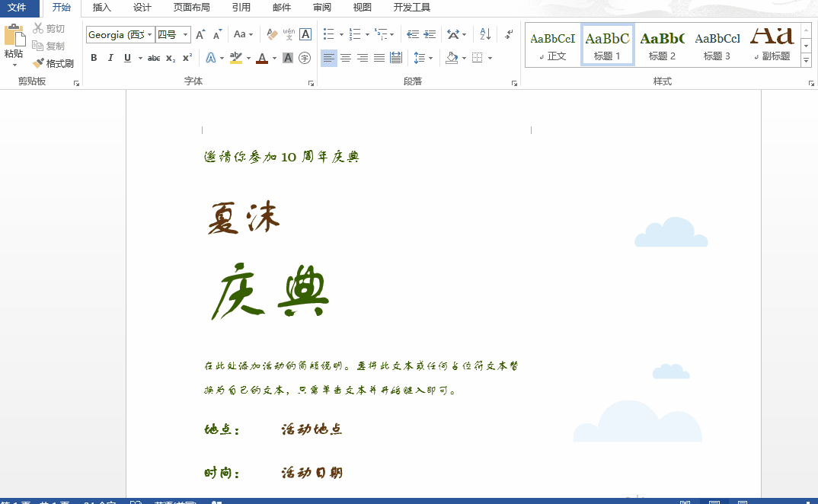Open the borders dropdown arrow
818x504 pixels.
coord(490,58)
